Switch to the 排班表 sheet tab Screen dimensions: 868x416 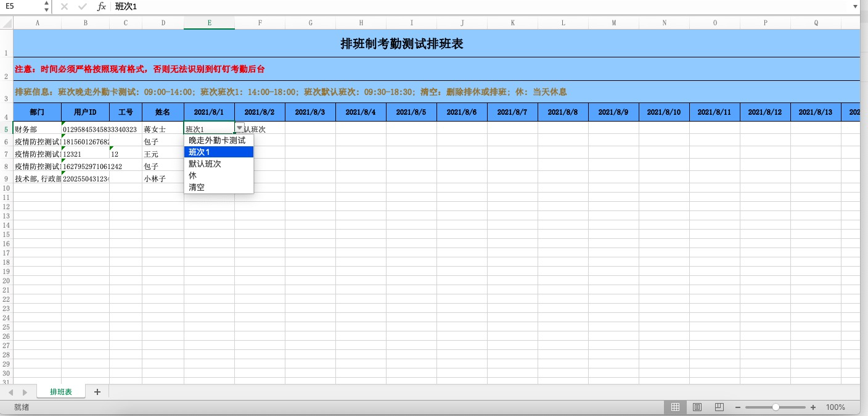coord(60,391)
